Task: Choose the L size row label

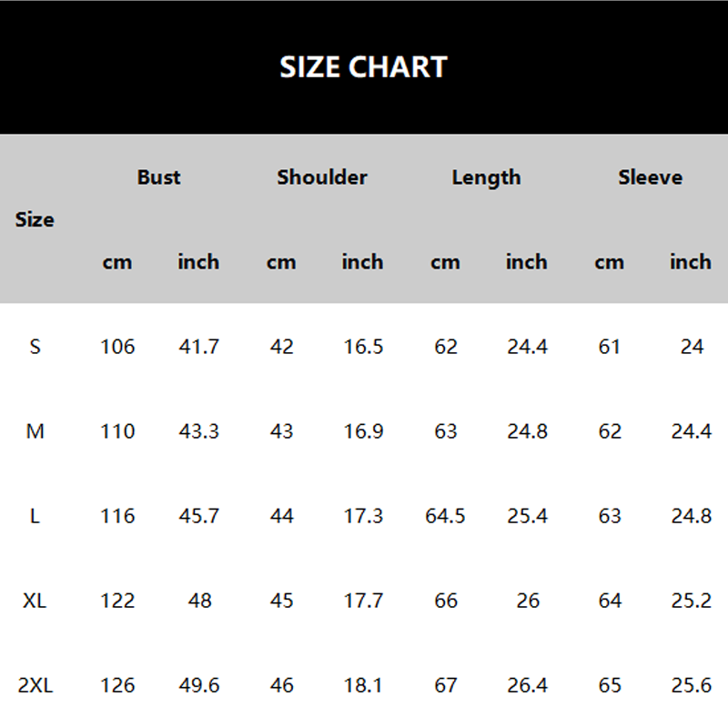Action: [x=35, y=516]
